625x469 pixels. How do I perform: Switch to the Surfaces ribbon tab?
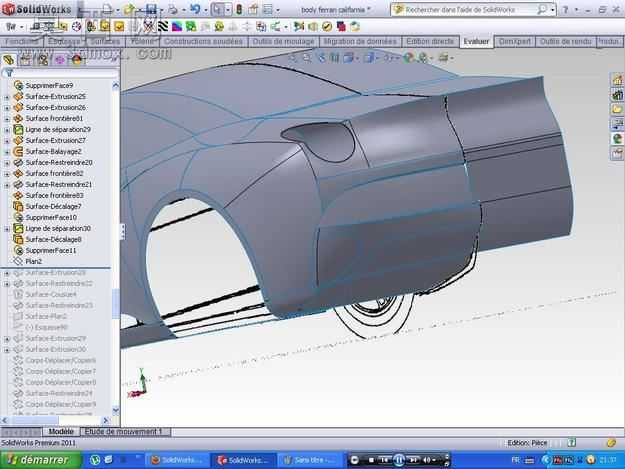point(105,41)
